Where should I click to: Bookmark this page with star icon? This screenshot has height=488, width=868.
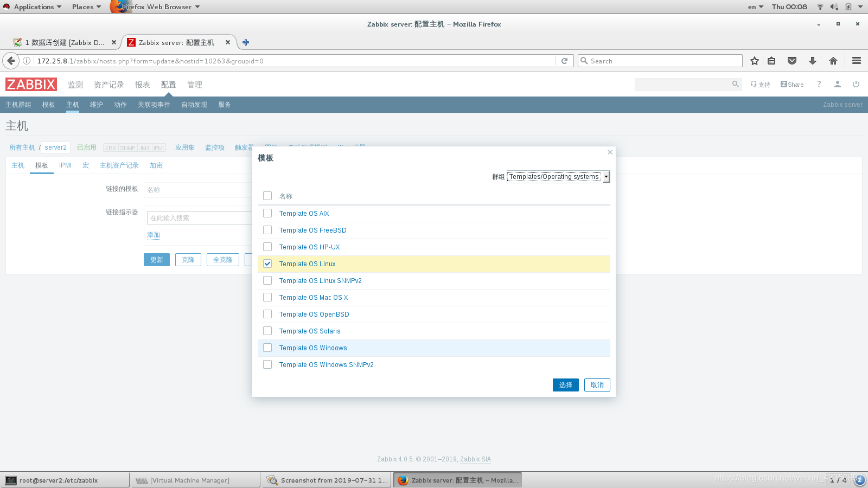tap(754, 61)
